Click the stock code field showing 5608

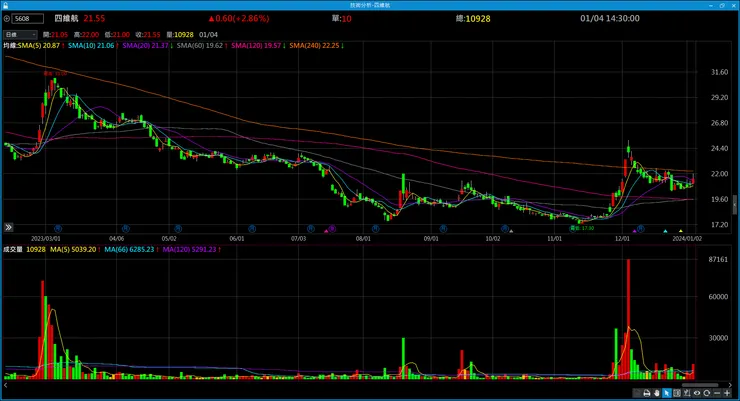point(28,19)
